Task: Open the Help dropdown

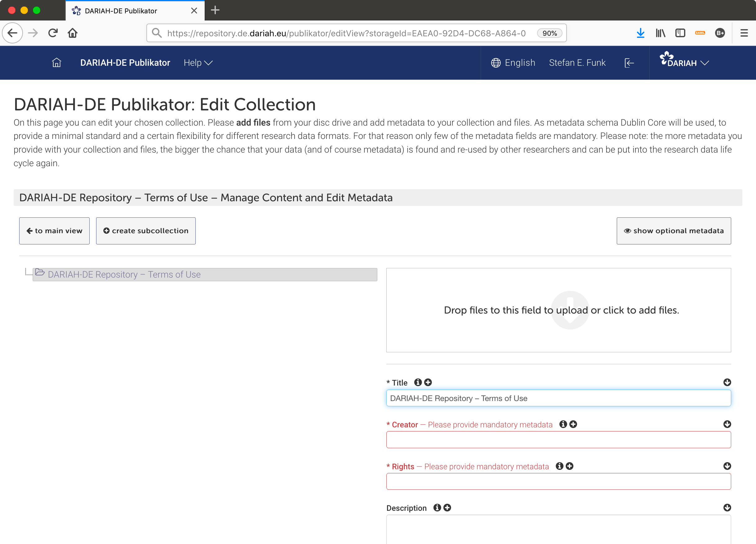Action: (x=198, y=63)
